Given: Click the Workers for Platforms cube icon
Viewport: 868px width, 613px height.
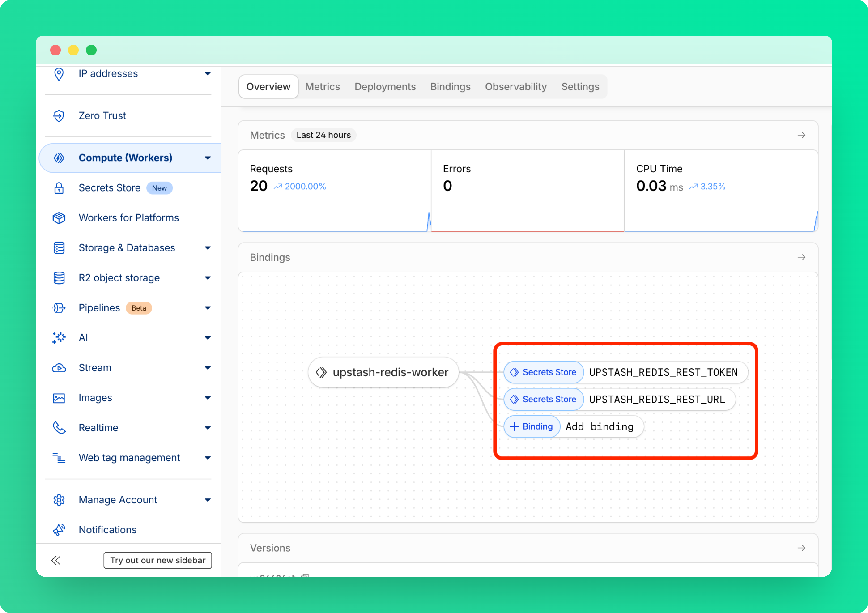Looking at the screenshot, I should [x=59, y=218].
